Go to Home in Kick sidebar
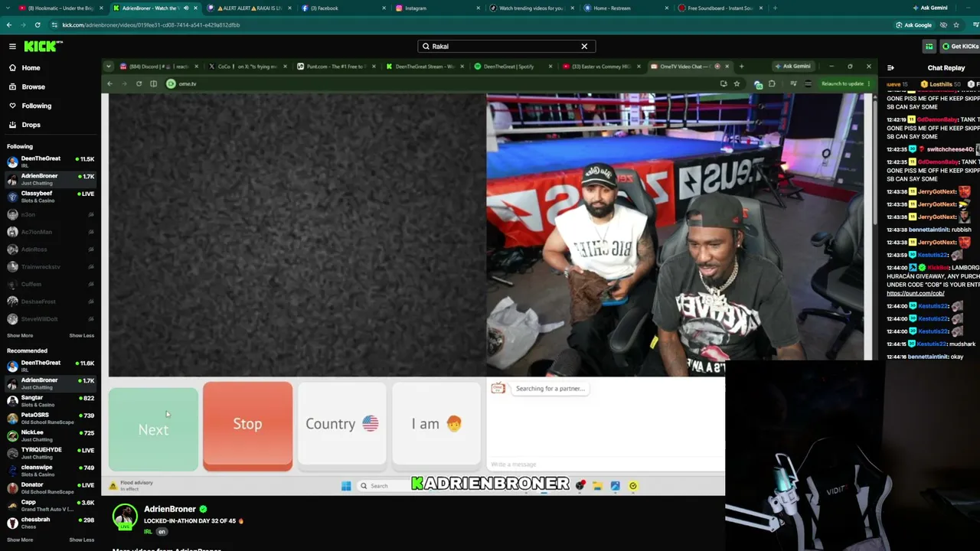The height and width of the screenshot is (551, 980). click(x=31, y=67)
